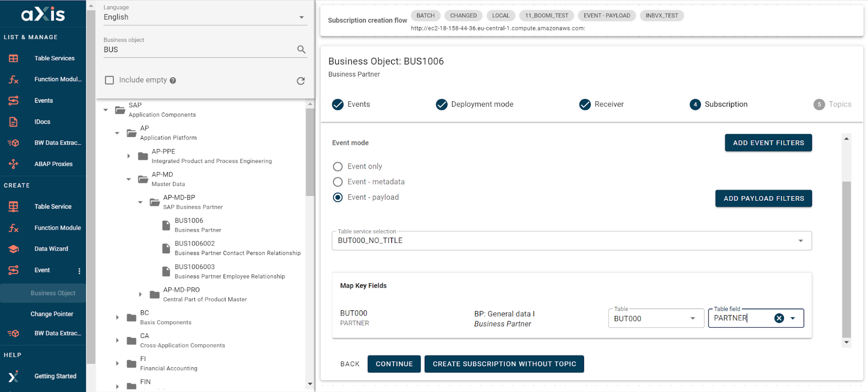Refresh the business object tree

pos(301,81)
